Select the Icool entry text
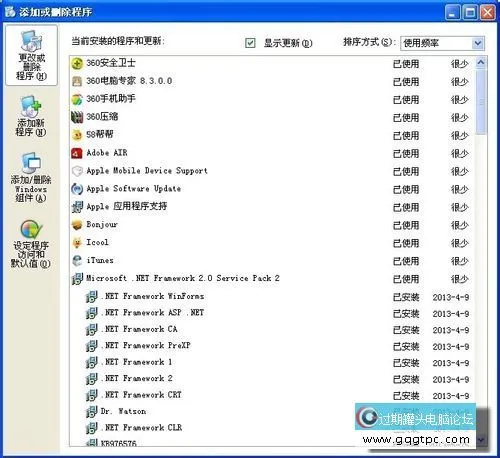Screen dimensions: 500x458 pyautogui.click(x=97, y=242)
